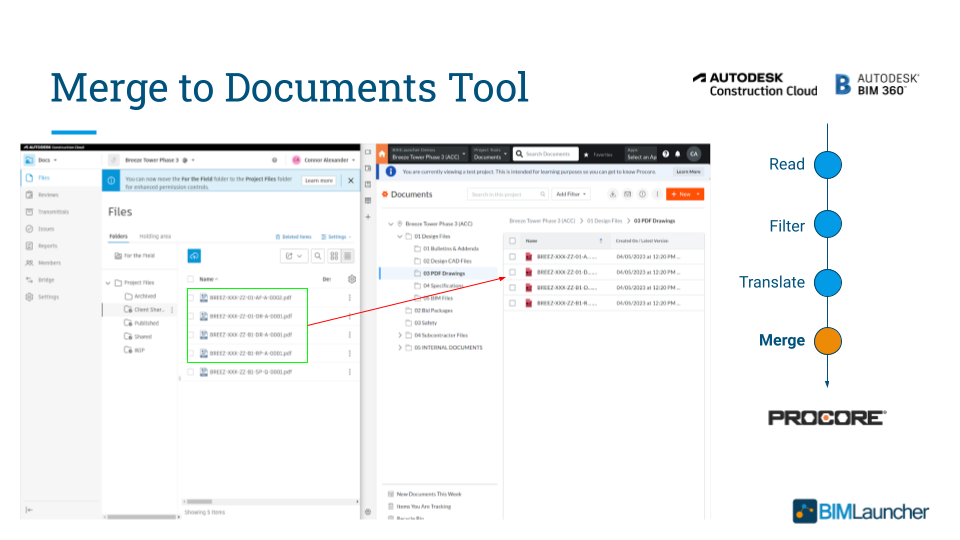
Task: Open the Files Settings link
Action: pos(336,237)
